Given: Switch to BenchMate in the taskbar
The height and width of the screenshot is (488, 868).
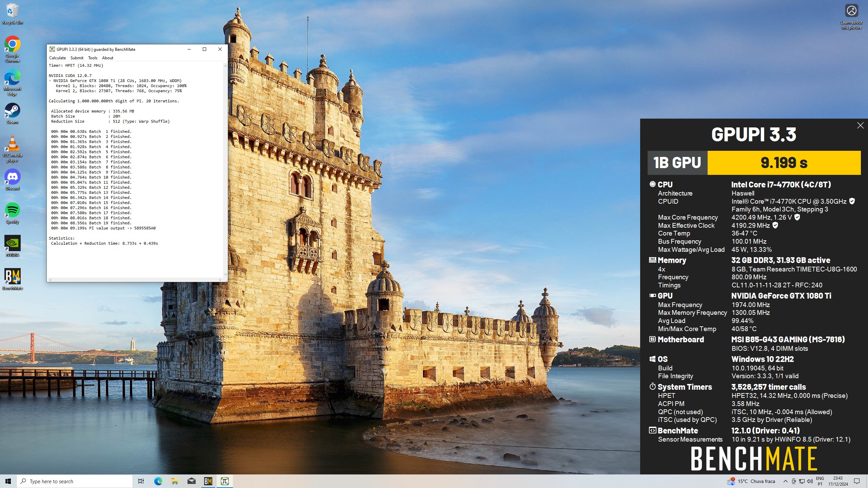Looking at the screenshot, I should point(208,481).
